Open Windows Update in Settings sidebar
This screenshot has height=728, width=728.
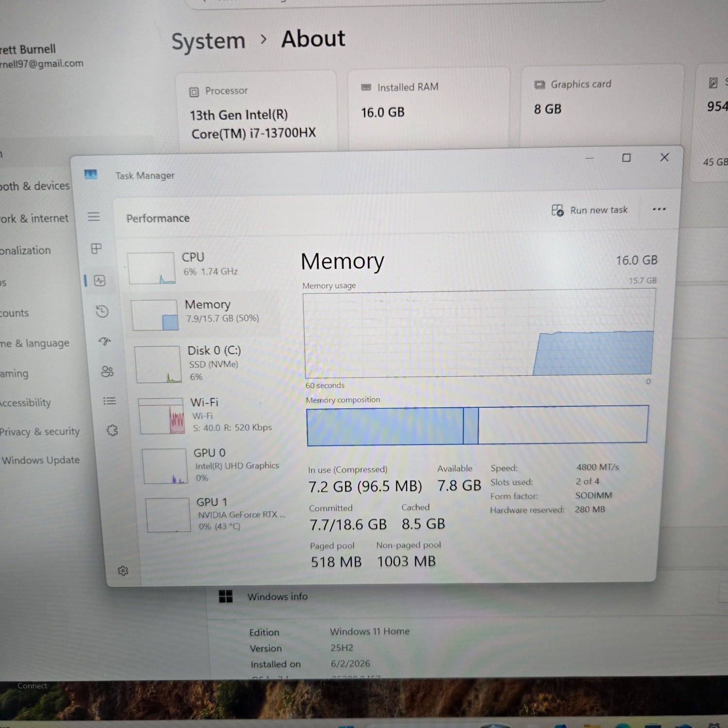(41, 460)
